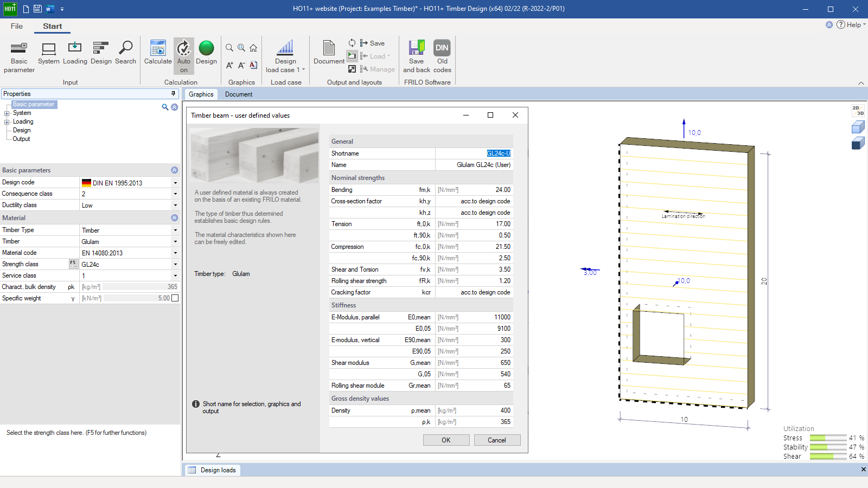868x488 pixels.
Task: Increase graphics font size A+ icon
Action: click(x=229, y=65)
